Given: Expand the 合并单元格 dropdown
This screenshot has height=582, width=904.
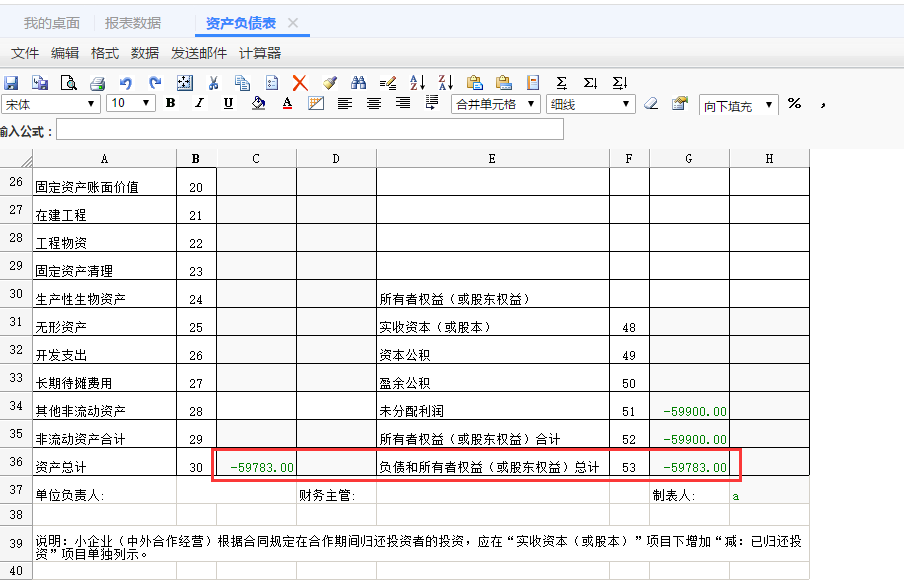Looking at the screenshot, I should tap(530, 104).
